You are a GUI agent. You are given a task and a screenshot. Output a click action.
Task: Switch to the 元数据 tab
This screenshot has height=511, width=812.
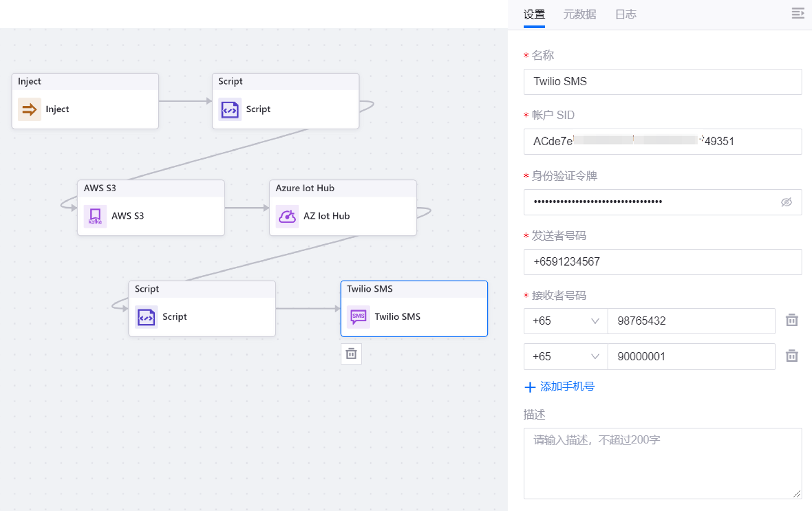(x=580, y=14)
